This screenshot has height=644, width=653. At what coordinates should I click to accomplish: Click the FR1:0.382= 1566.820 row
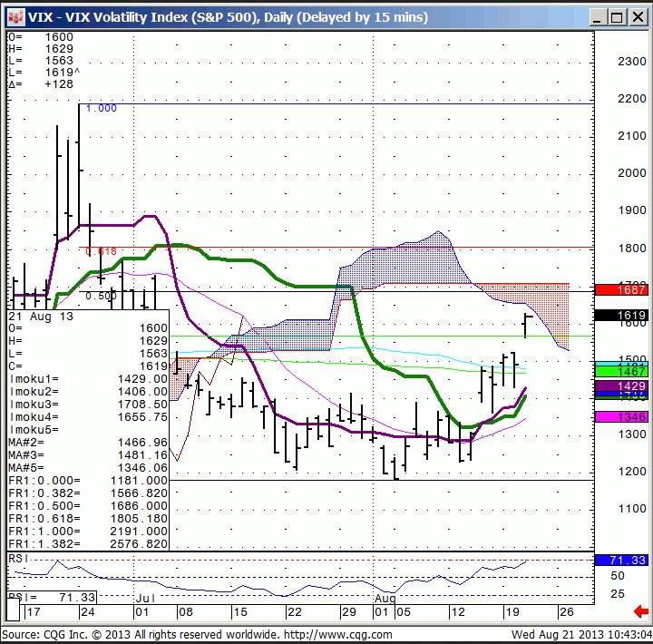(88, 493)
